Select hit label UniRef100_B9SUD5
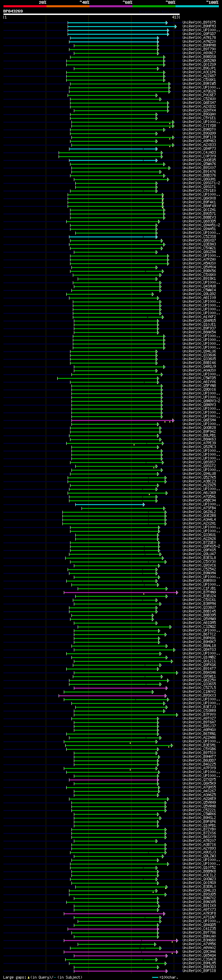 199,894
